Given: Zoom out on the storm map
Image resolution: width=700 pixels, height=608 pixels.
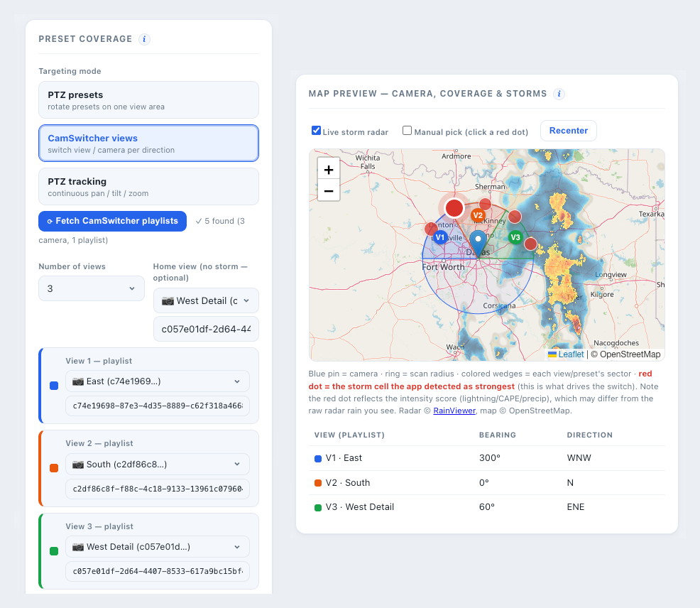Looking at the screenshot, I should 329,191.
